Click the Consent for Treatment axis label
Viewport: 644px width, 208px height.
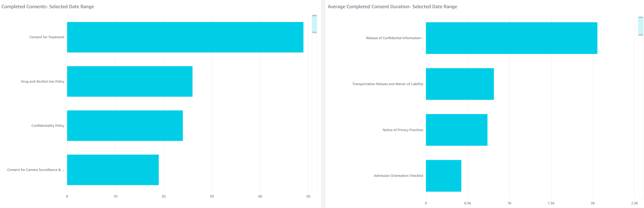47,37
